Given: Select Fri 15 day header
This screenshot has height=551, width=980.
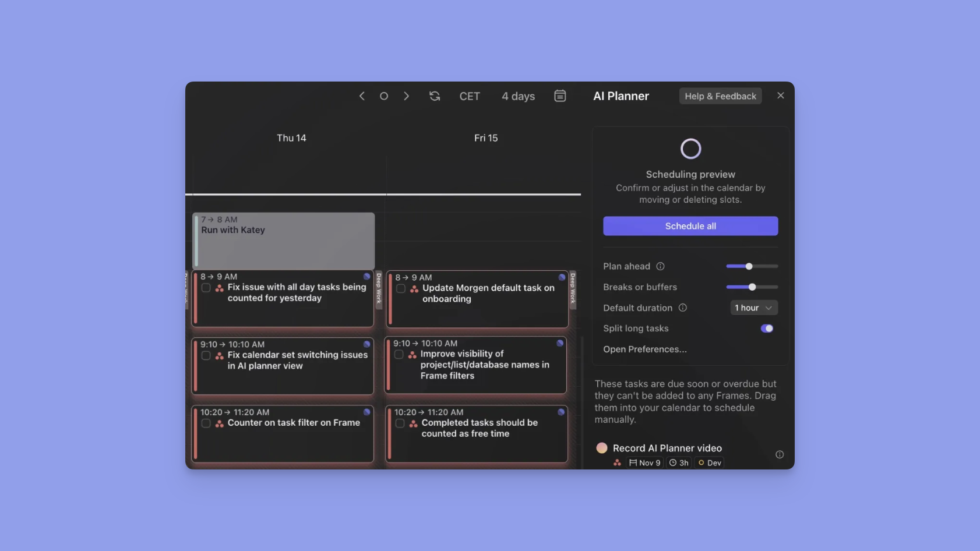Looking at the screenshot, I should pyautogui.click(x=486, y=138).
